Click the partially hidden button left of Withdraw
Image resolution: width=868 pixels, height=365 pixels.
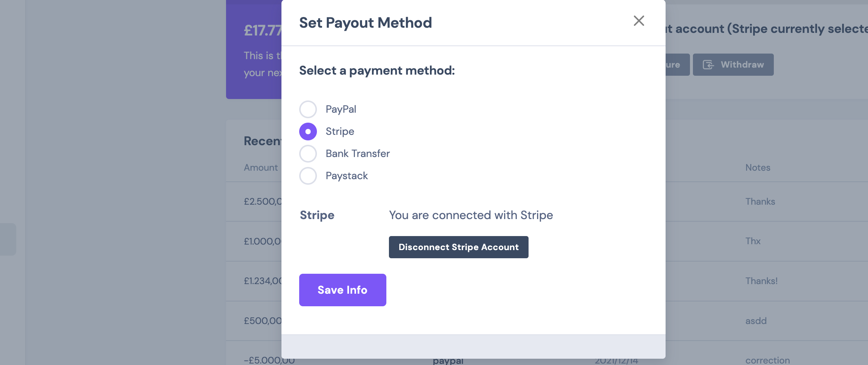[677, 65]
